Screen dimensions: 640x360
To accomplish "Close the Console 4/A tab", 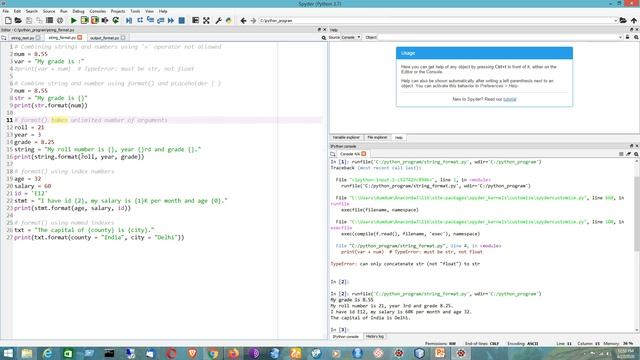I will (364, 154).
